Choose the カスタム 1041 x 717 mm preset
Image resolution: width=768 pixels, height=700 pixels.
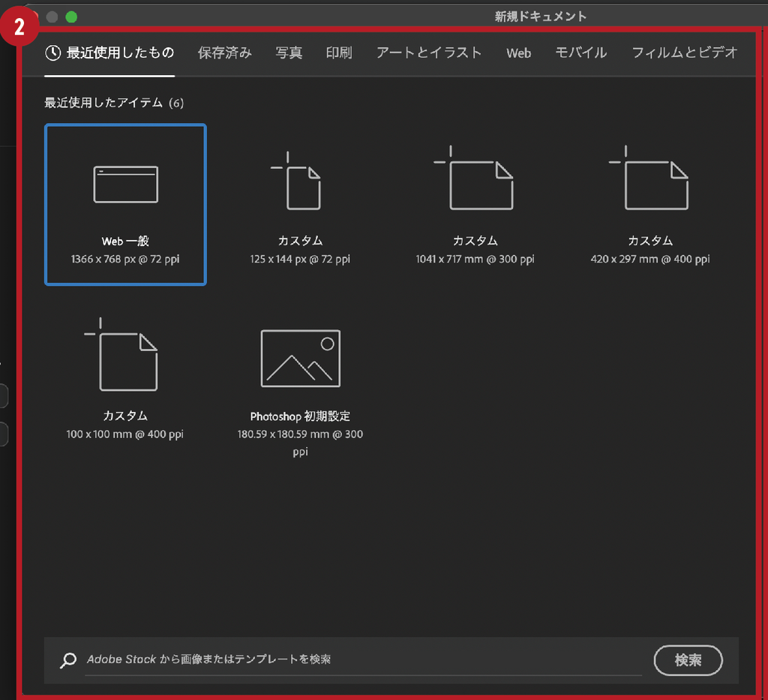coord(475,205)
